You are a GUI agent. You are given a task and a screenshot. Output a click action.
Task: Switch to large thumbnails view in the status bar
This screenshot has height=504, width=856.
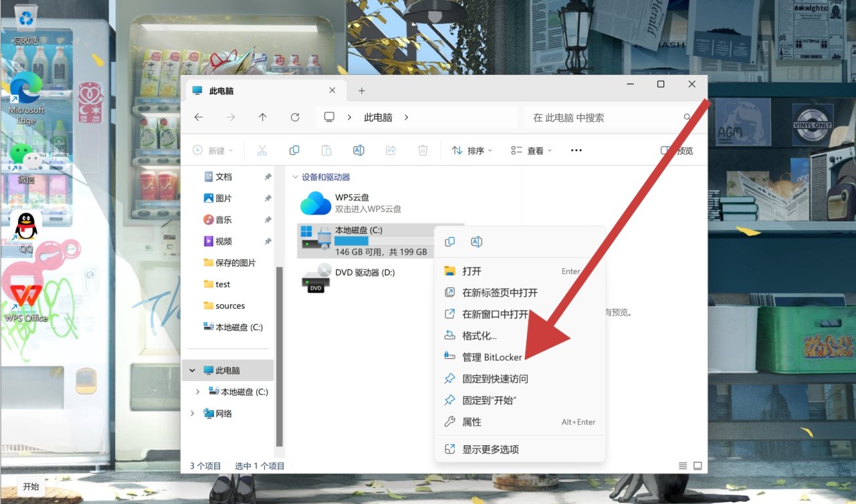click(x=698, y=466)
